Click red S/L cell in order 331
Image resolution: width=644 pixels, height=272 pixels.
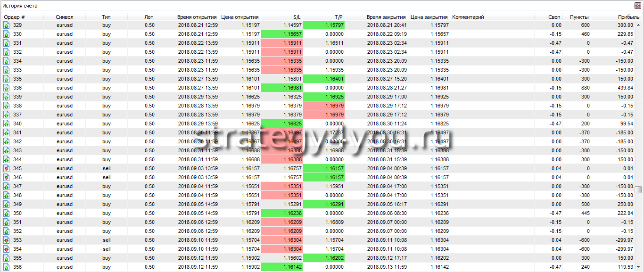click(281, 43)
